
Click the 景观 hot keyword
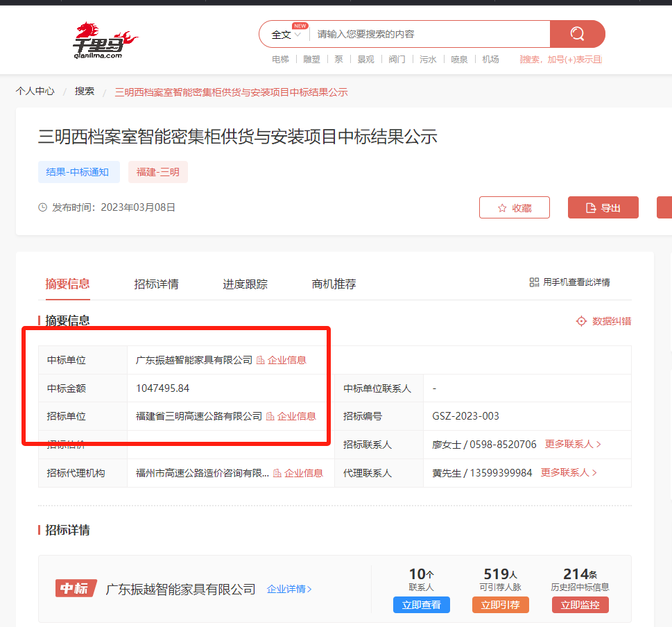click(x=365, y=59)
